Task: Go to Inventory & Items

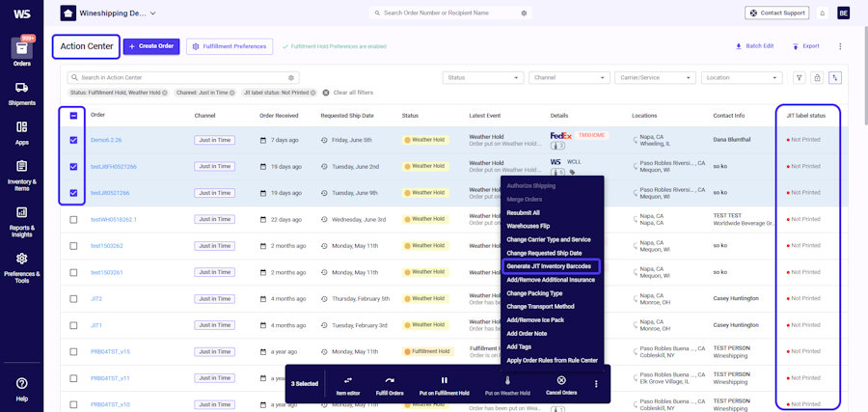Action: click(x=21, y=177)
